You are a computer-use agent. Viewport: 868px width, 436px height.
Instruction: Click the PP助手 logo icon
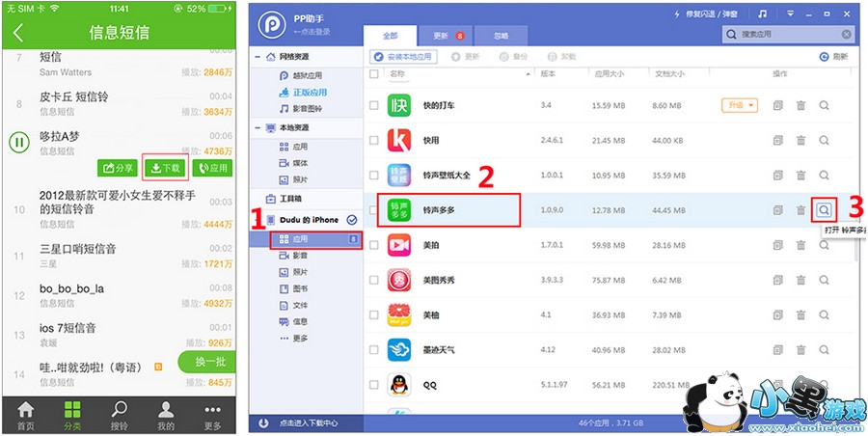272,24
